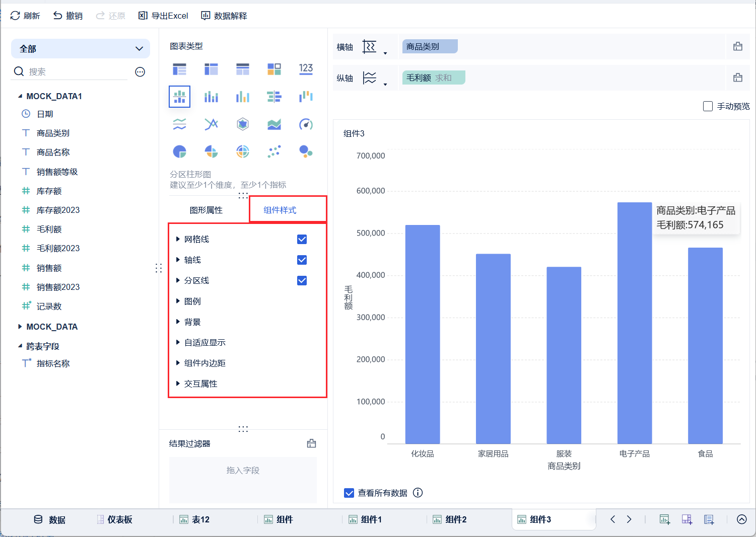The width and height of the screenshot is (756, 537).
Task: Expand the 图例 style section
Action: (x=178, y=301)
